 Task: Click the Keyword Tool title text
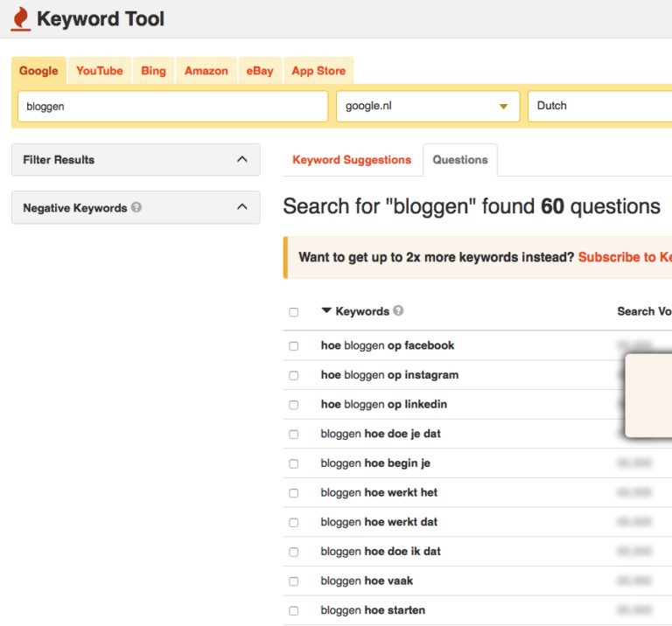(101, 19)
